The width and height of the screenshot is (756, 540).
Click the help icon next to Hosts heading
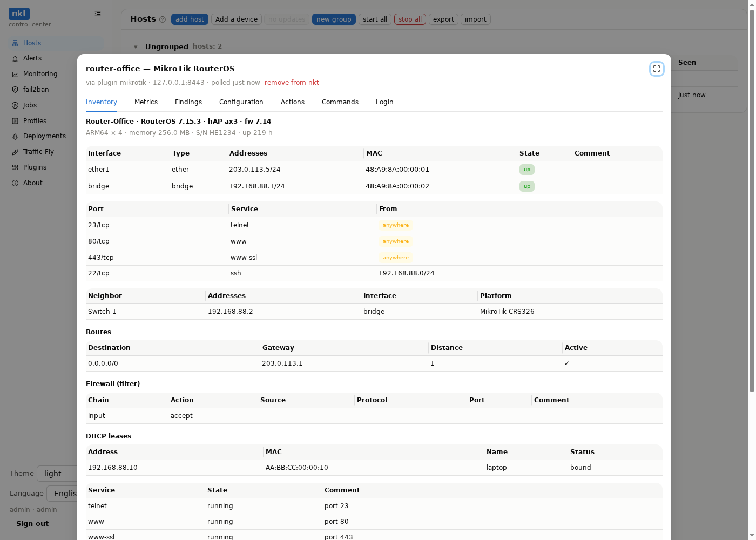coord(163,19)
